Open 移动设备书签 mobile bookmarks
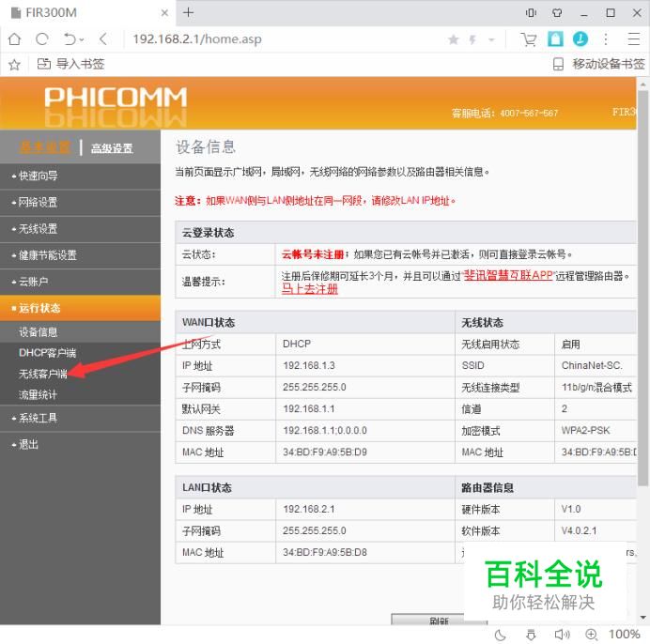The image size is (650, 644). point(599,64)
